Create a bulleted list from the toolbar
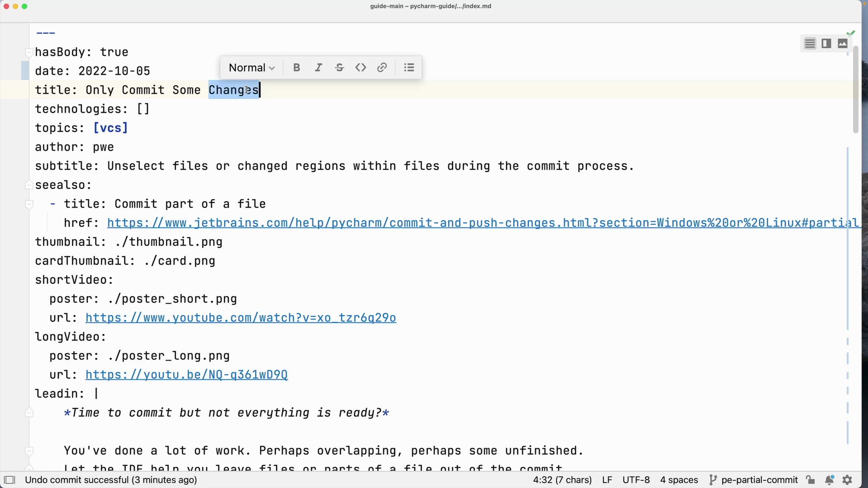 (408, 67)
